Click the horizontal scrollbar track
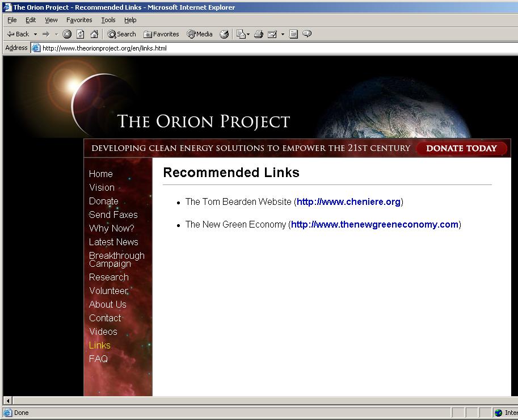Viewport: 518px width, 420px height. pos(266,401)
